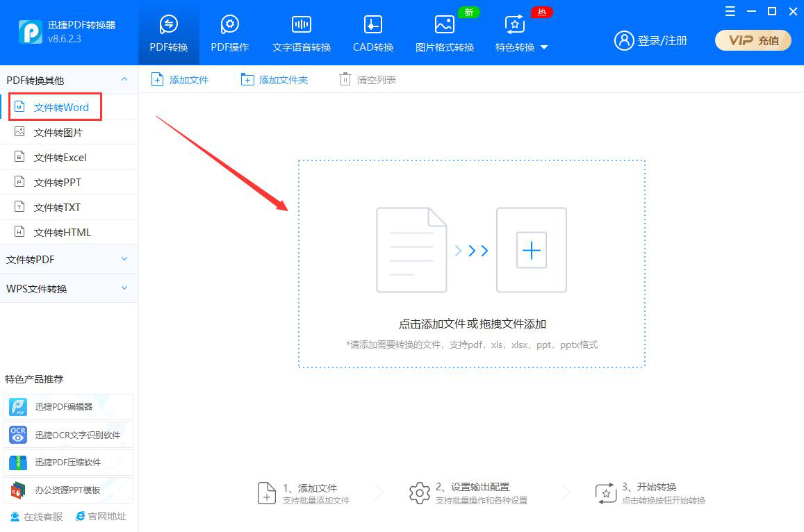The height and width of the screenshot is (532, 804).
Task: Click the 官网地址 browser icon
Action: [x=80, y=516]
